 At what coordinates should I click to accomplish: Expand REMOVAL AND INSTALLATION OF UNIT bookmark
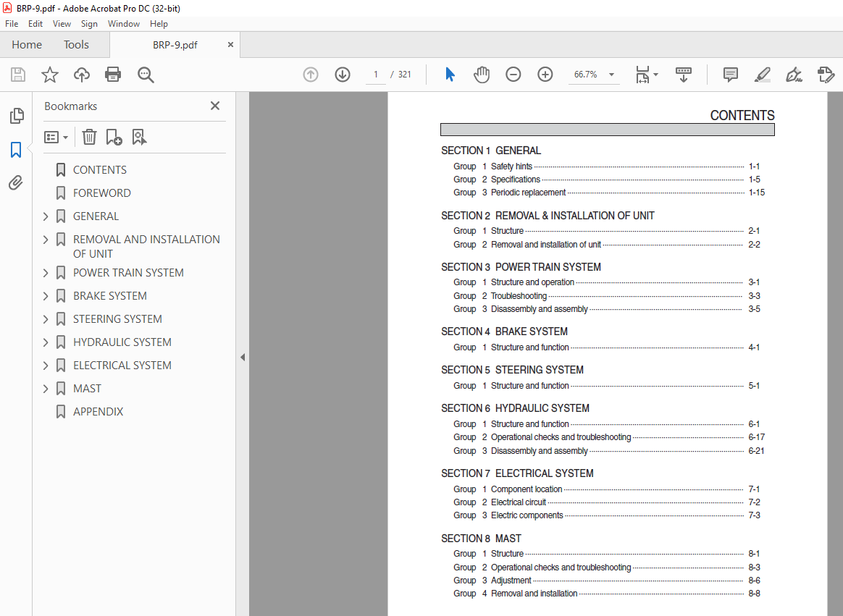click(46, 239)
